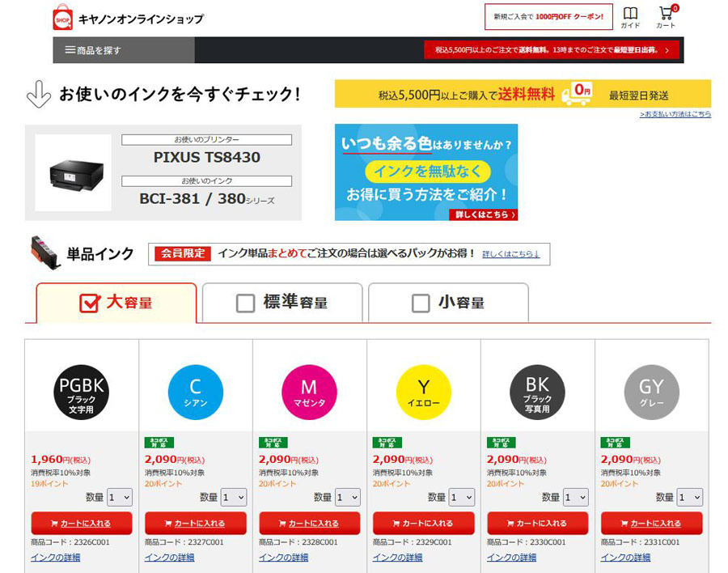Screen dimensions: 728x573
Task: Select the yellow Y ink circle
Action: coord(423,392)
